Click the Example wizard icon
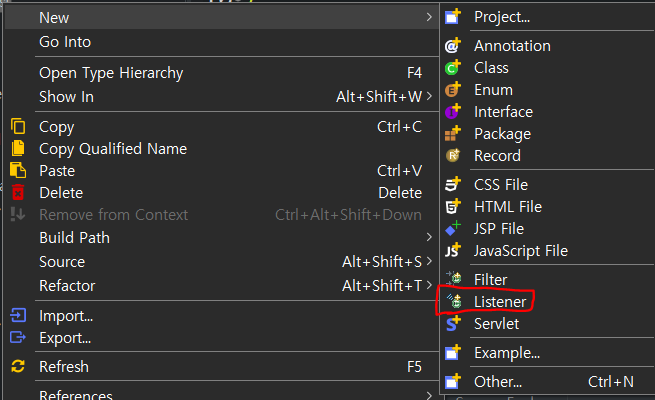This screenshot has width=655, height=400. pyautogui.click(x=453, y=353)
